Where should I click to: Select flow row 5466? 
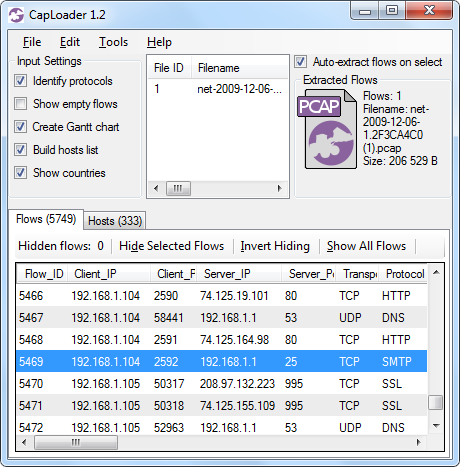(x=222, y=296)
